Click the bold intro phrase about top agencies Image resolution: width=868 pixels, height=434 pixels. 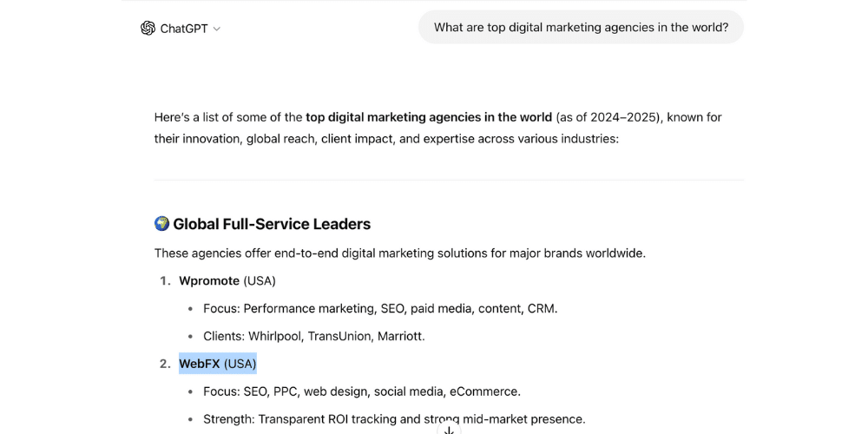click(429, 117)
